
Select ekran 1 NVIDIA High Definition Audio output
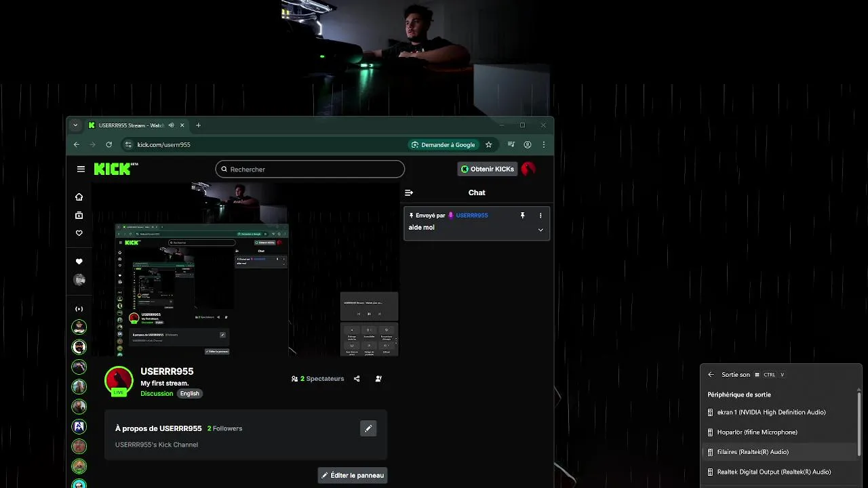pyautogui.click(x=779, y=412)
